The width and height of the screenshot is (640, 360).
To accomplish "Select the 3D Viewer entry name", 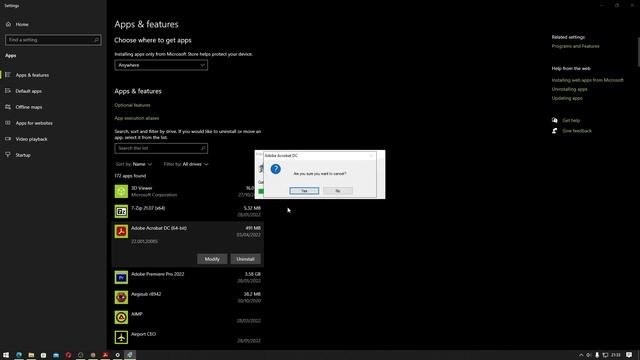I will 142,188.
